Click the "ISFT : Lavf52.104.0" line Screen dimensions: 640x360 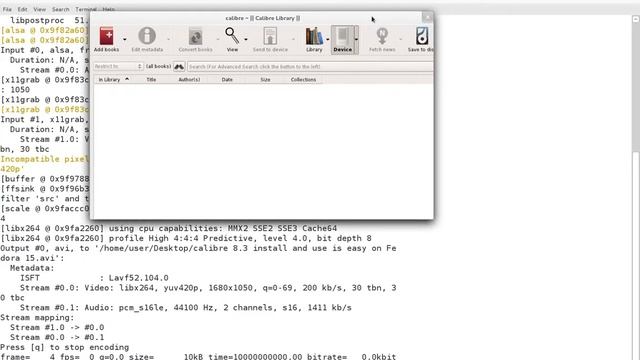[94, 278]
